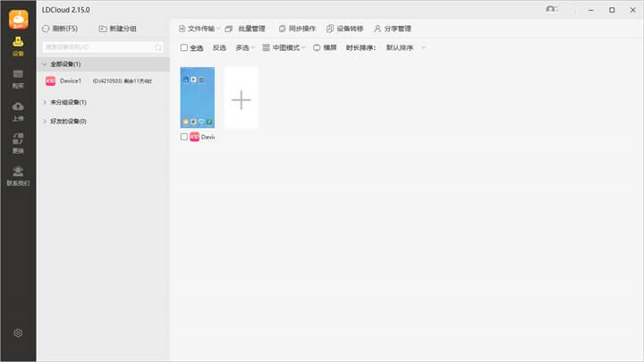
Task: Tick the Select All (全选) checkbox
Action: 184,47
